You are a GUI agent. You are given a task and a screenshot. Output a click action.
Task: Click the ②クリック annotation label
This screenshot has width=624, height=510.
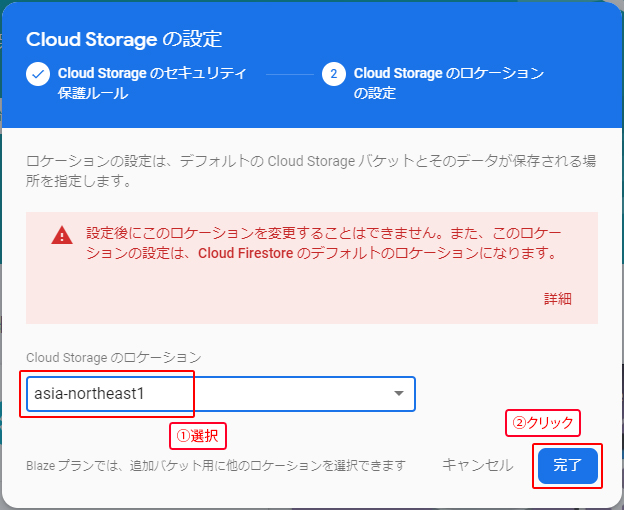click(x=543, y=423)
